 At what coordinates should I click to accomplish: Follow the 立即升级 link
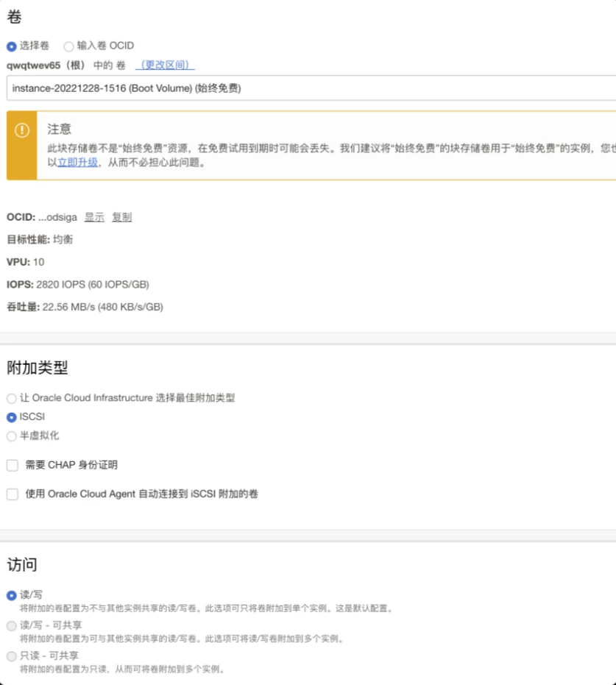point(77,163)
